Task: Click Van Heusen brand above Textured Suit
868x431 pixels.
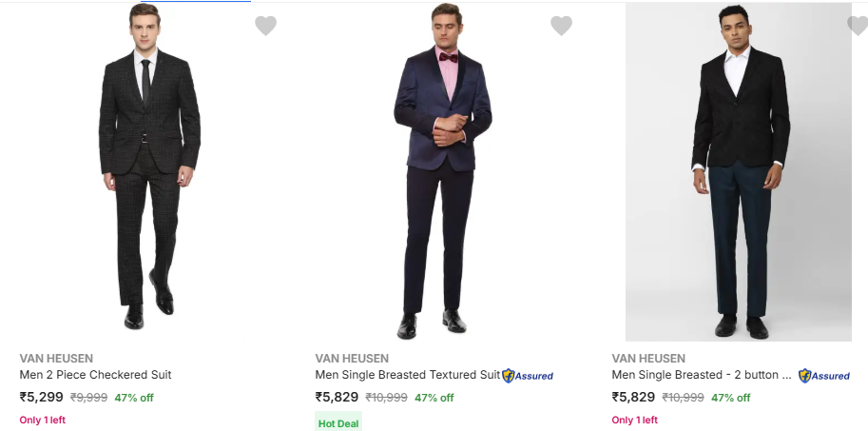Action: coord(352,359)
